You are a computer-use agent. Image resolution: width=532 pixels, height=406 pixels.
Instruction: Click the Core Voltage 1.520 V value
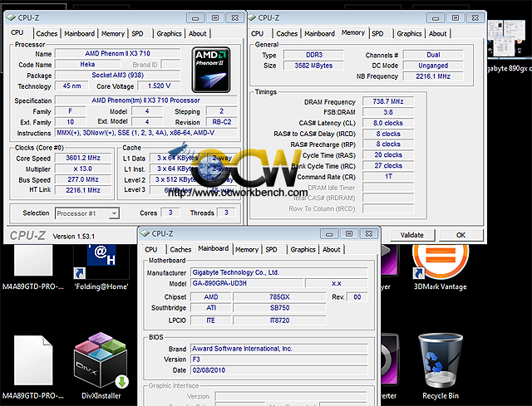(159, 86)
